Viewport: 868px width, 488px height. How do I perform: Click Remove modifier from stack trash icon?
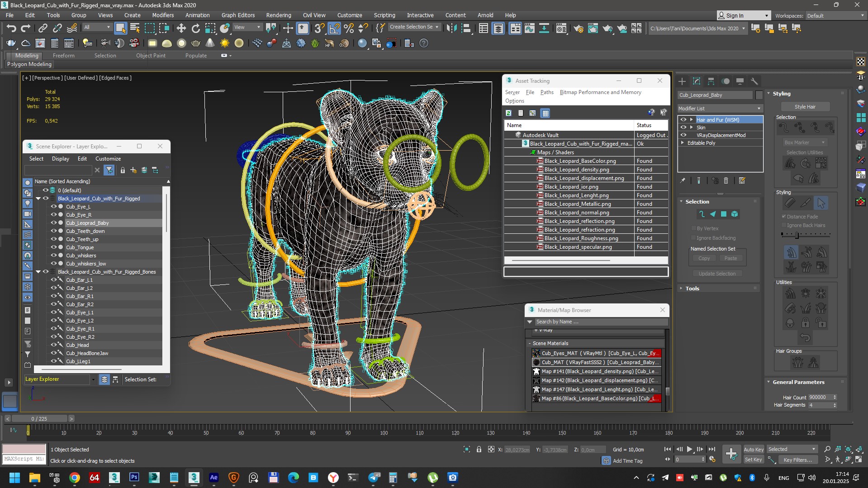(x=726, y=180)
